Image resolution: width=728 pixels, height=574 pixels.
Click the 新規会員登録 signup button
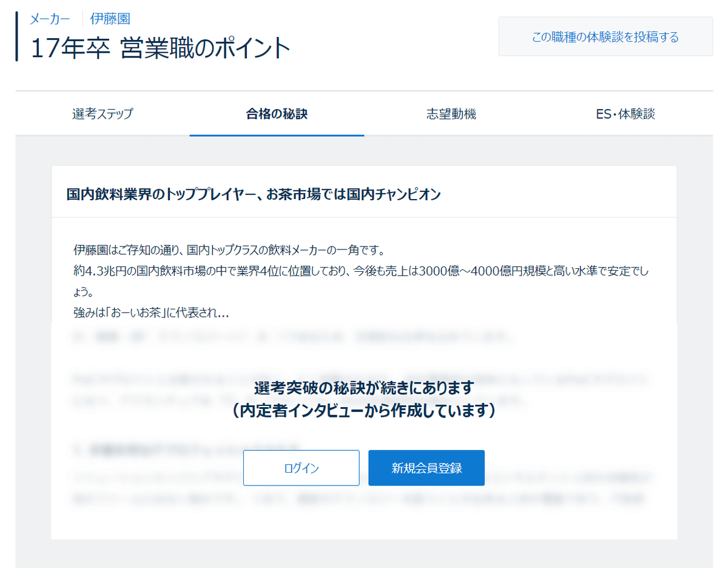pos(426,468)
